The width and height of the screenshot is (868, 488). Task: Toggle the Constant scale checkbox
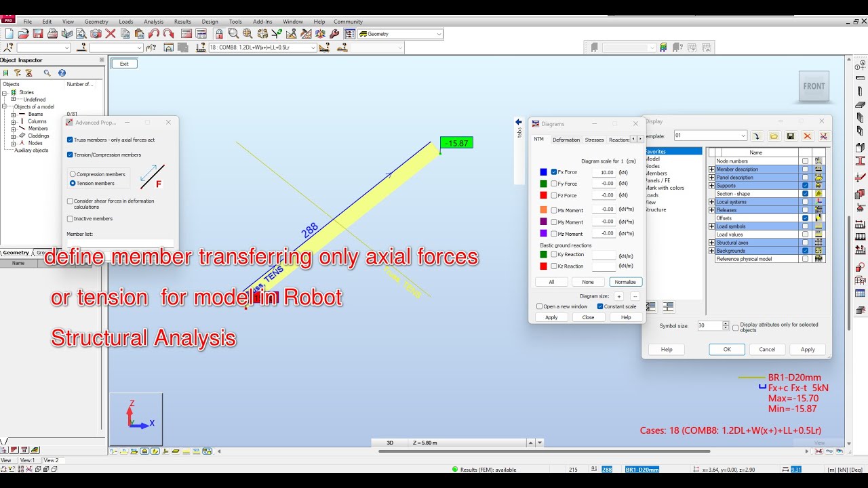pyautogui.click(x=600, y=306)
